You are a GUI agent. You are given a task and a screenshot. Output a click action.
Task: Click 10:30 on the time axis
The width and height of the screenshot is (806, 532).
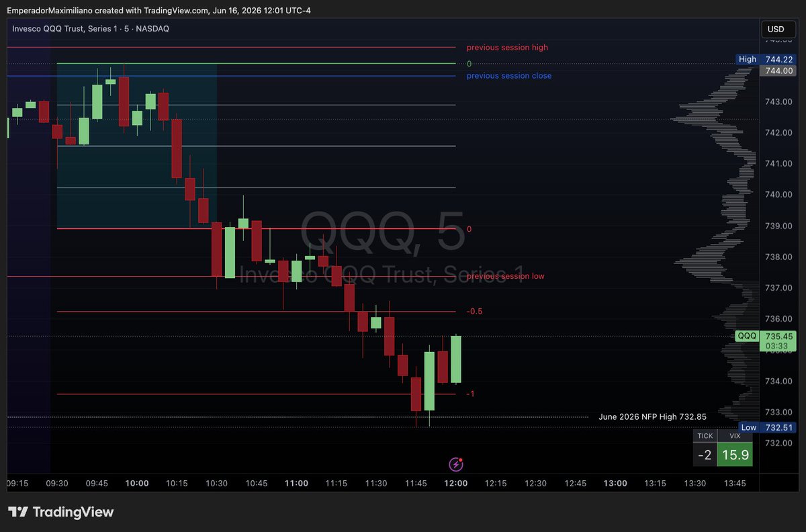click(x=216, y=484)
